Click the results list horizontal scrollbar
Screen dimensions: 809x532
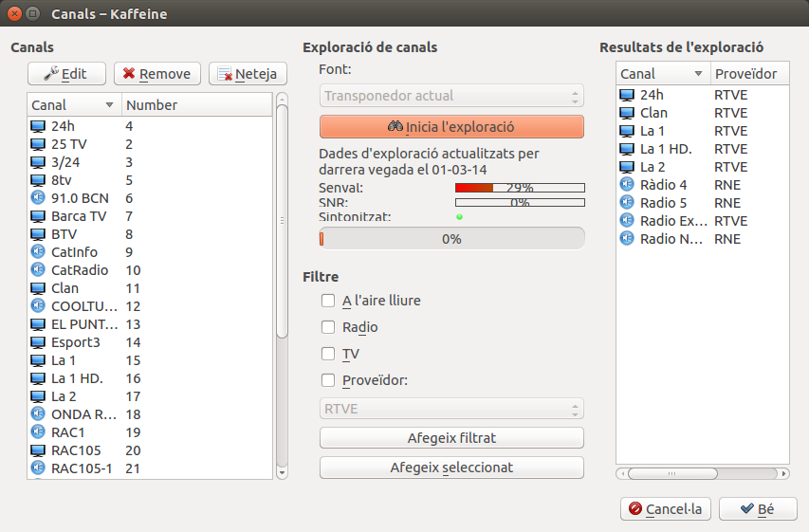click(702, 473)
